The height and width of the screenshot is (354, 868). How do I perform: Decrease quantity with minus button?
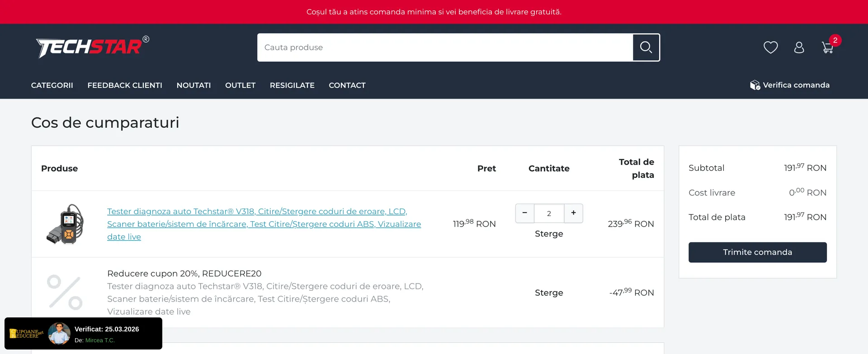coord(524,213)
